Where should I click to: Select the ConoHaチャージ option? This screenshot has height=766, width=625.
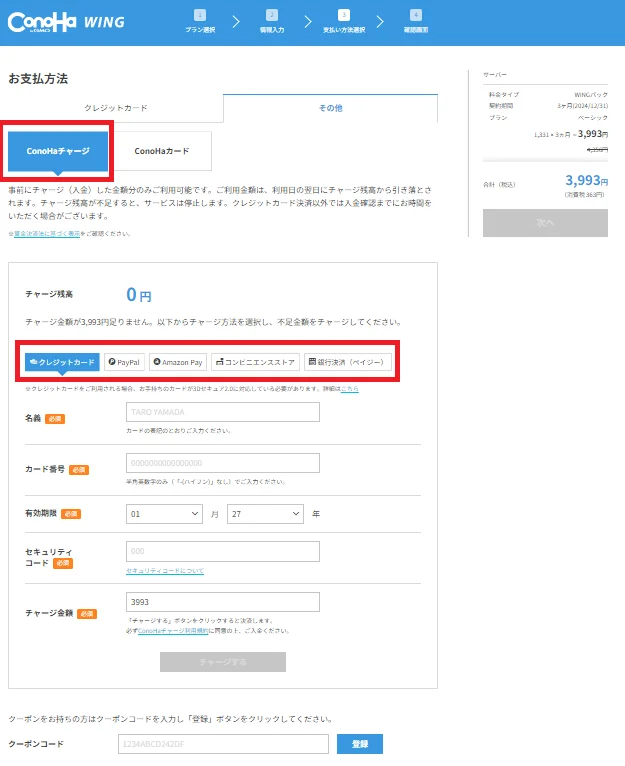[58, 151]
